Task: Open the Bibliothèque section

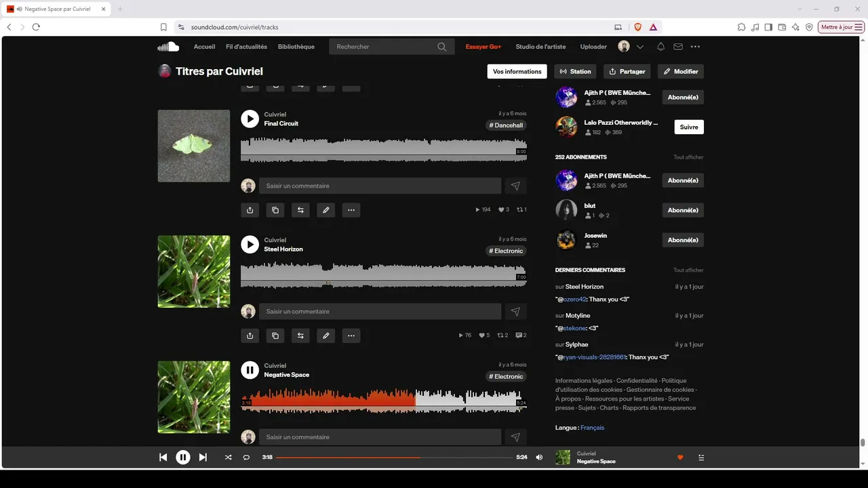Action: tap(296, 47)
